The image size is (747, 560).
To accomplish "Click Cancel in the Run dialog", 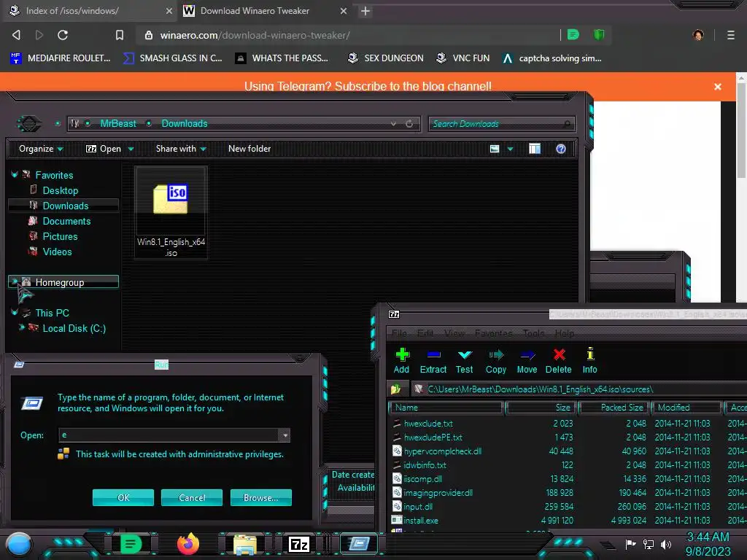I will [192, 497].
